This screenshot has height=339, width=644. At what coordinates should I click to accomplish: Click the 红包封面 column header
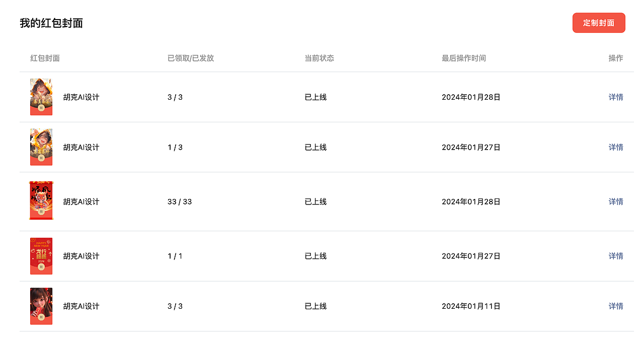(x=45, y=58)
